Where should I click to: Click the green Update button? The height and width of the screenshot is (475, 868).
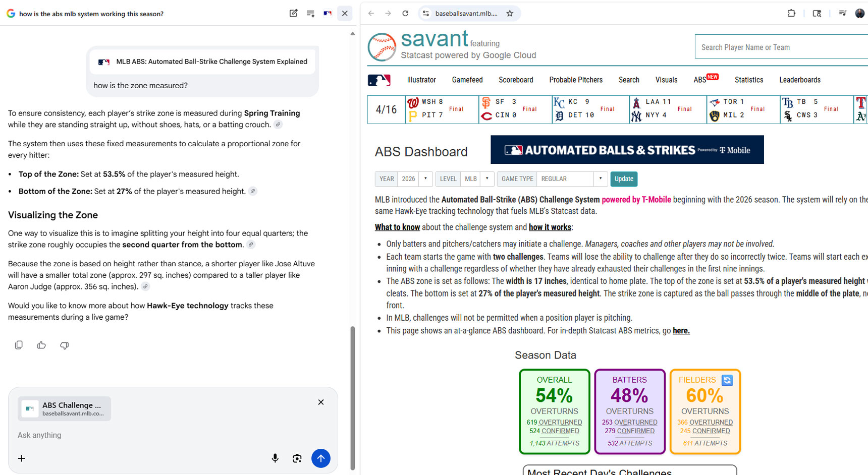624,179
